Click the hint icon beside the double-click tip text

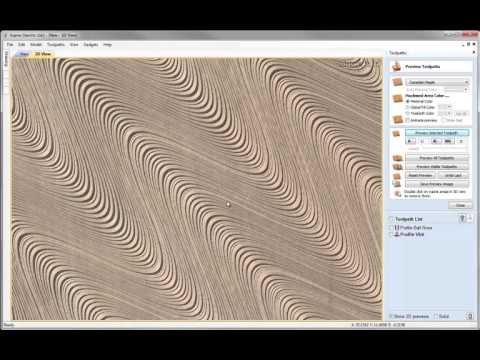point(397,194)
